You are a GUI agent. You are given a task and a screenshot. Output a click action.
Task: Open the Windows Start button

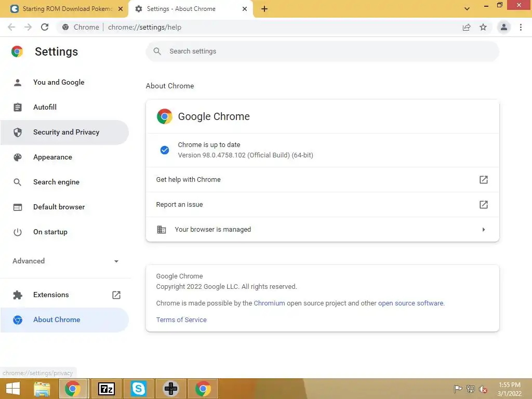click(x=13, y=389)
